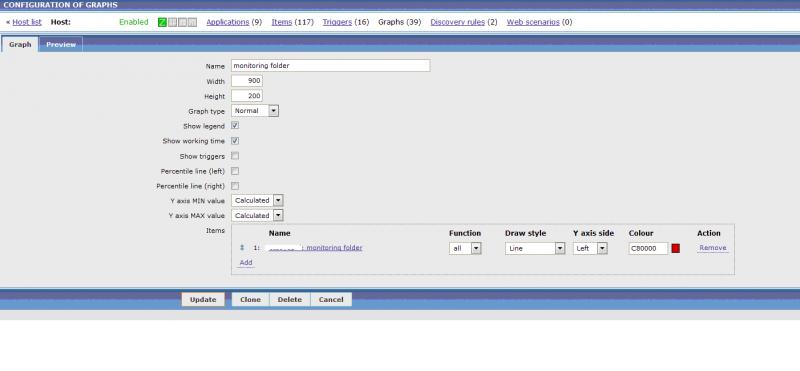Remove the monitoring folder item

713,248
